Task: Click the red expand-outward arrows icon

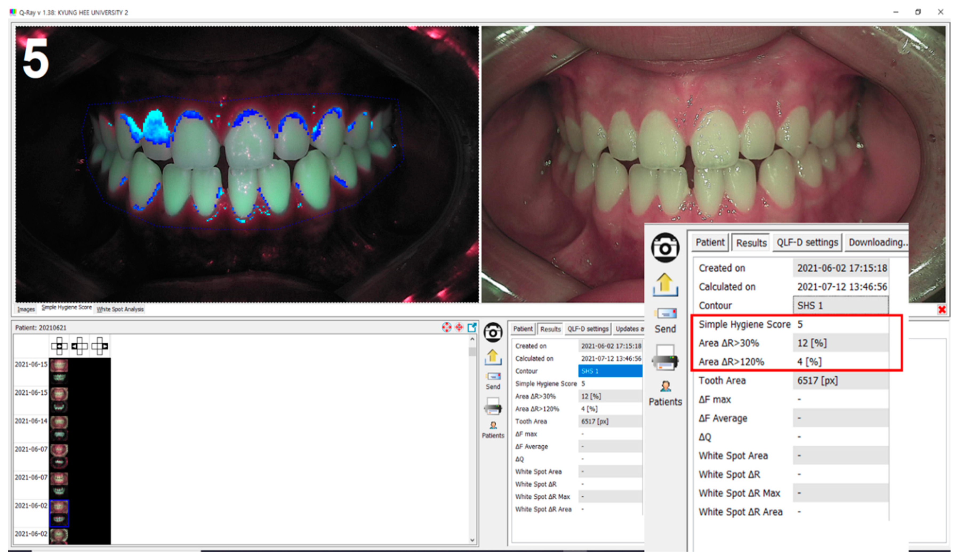Action: [446, 327]
